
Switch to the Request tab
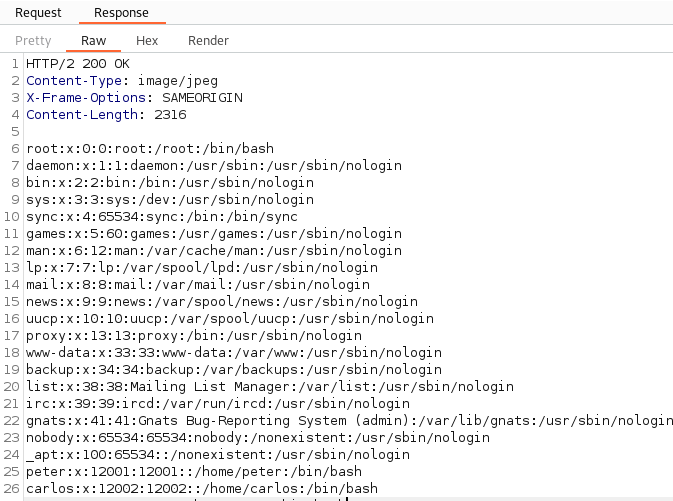point(38,13)
